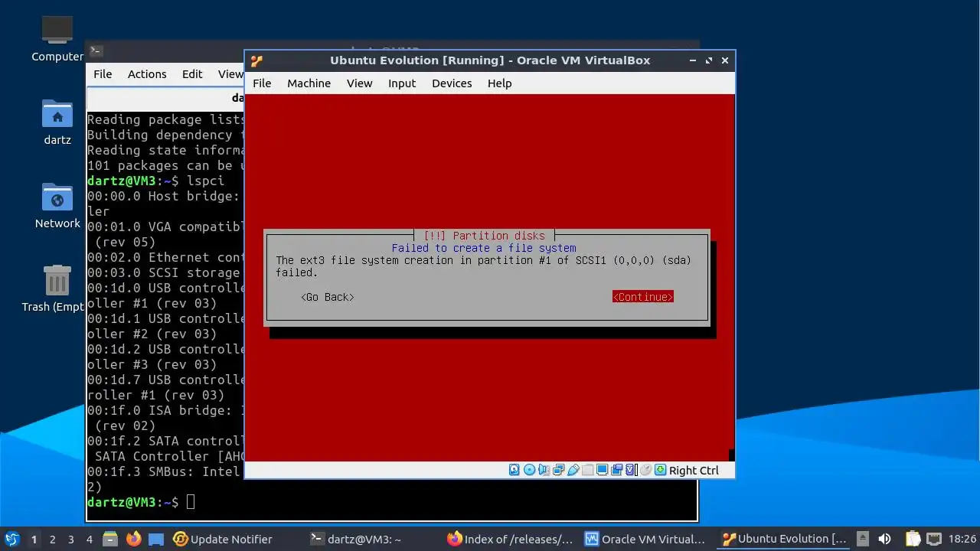Switch to Ubuntu Evolution VM taskbar entry

click(x=785, y=539)
